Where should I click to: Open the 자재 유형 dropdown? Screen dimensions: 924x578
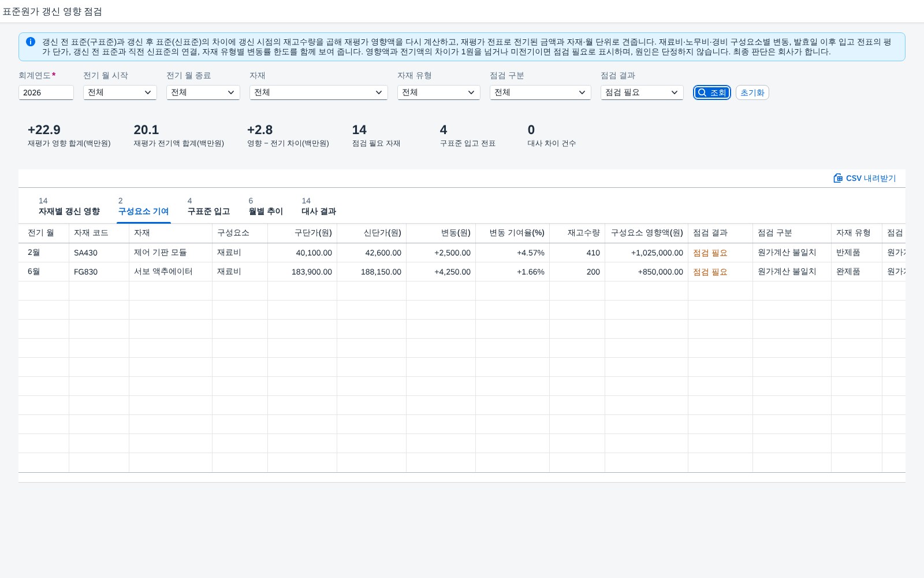coord(439,92)
